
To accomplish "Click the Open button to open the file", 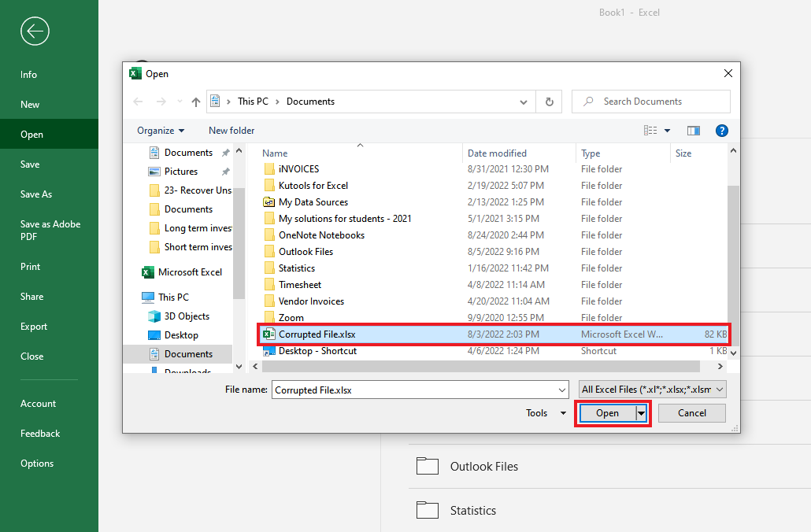I will [606, 412].
